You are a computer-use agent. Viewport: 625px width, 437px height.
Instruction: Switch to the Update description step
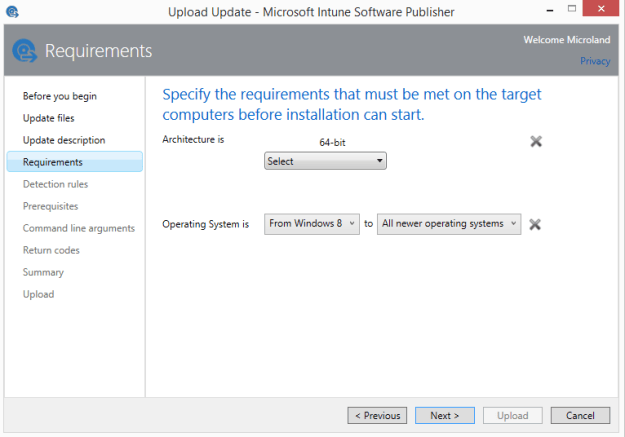(x=64, y=140)
